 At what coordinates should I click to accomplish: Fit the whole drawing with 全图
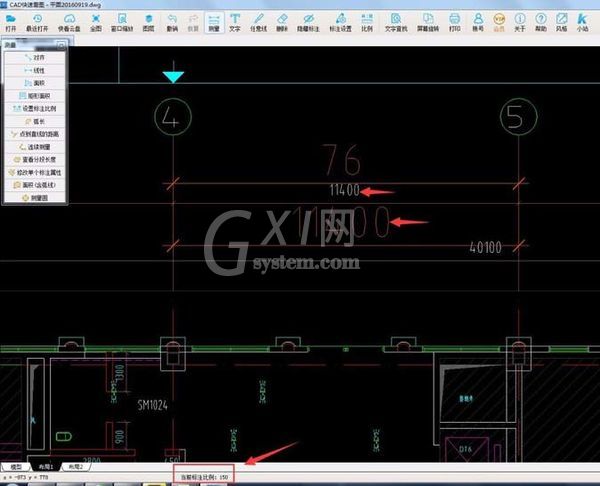96,23
